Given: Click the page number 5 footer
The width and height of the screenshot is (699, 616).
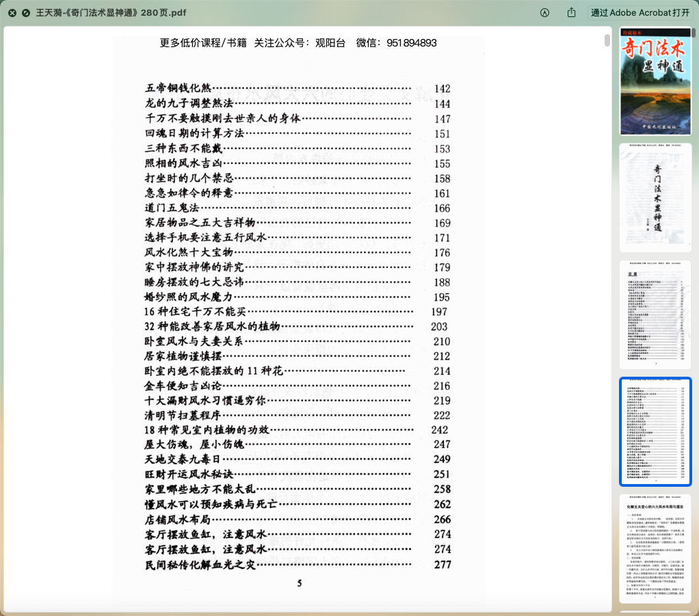Looking at the screenshot, I should pyautogui.click(x=299, y=583).
